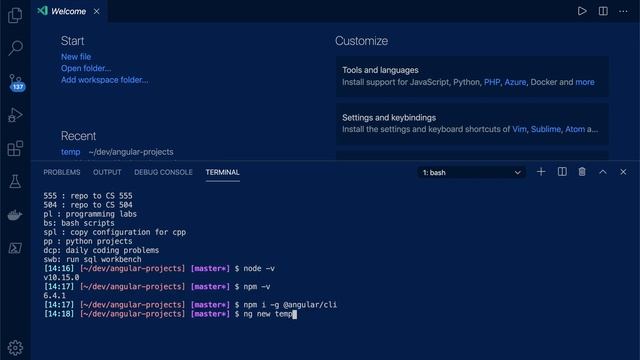The height and width of the screenshot is (360, 640).
Task: Open the Extensions view
Action: tap(15, 148)
